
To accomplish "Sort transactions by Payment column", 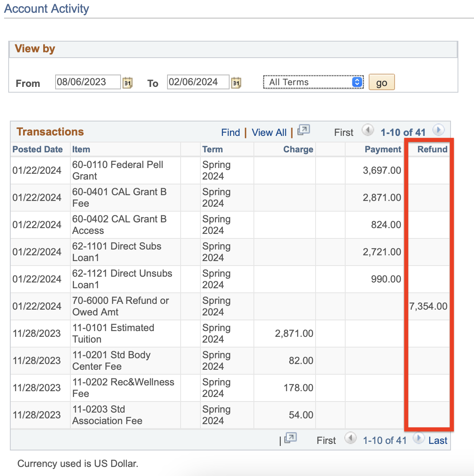I will (x=383, y=149).
